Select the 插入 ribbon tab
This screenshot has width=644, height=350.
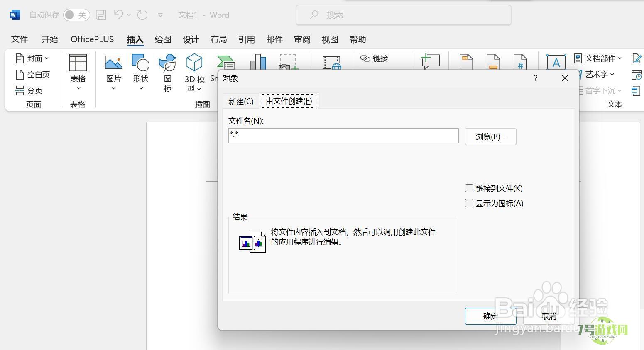[x=135, y=39]
